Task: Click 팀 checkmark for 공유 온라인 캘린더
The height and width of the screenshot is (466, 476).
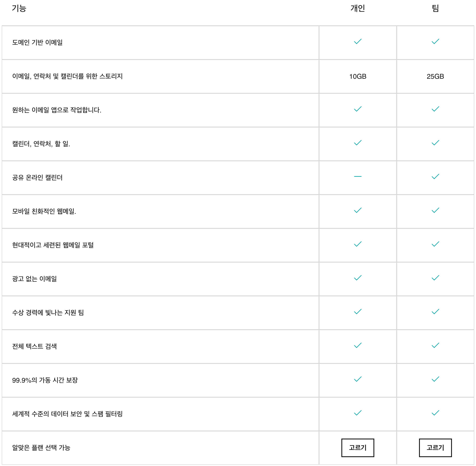Action: [x=435, y=176]
